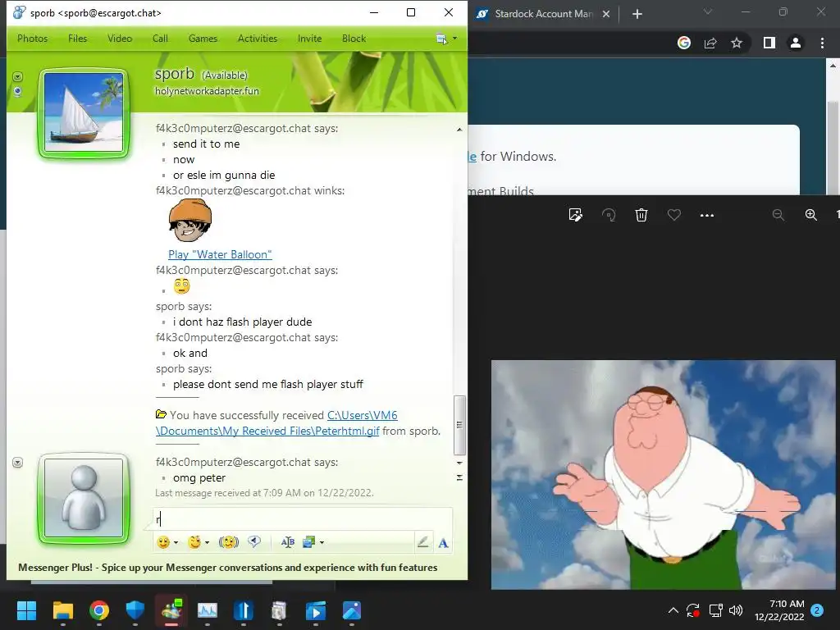840x630 pixels.
Task: Show hidden system tray icons chevron
Action: point(673,610)
